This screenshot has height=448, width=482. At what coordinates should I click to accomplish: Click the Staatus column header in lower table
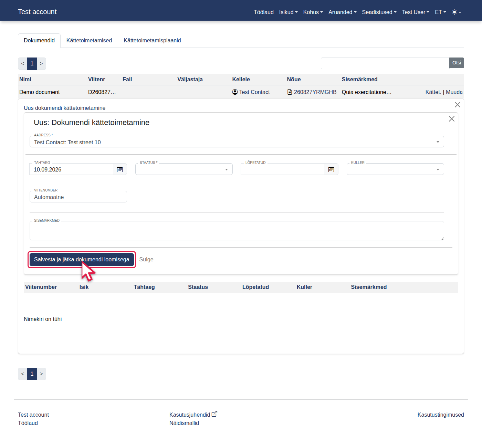(198, 287)
